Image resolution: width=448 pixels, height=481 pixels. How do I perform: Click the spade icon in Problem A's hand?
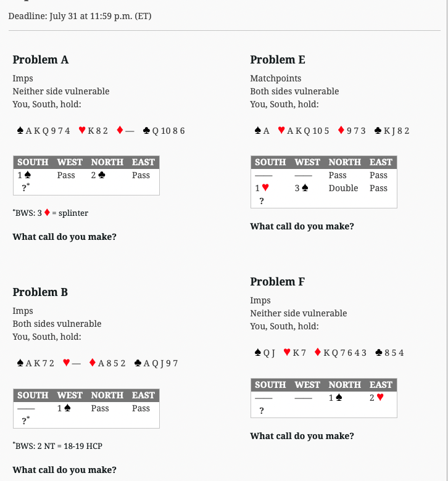click(x=20, y=131)
